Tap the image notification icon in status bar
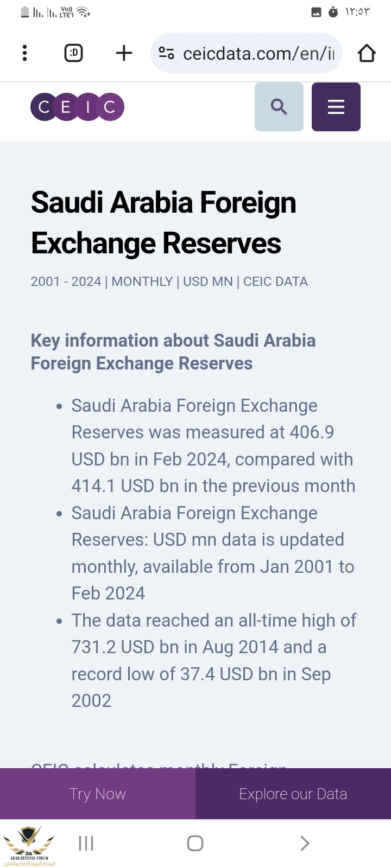Screen dimensions: 391x868 (x=316, y=12)
